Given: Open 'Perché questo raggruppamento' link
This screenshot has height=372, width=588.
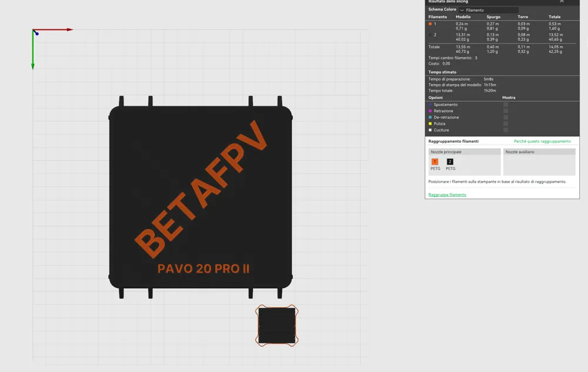Looking at the screenshot, I should tap(542, 141).
